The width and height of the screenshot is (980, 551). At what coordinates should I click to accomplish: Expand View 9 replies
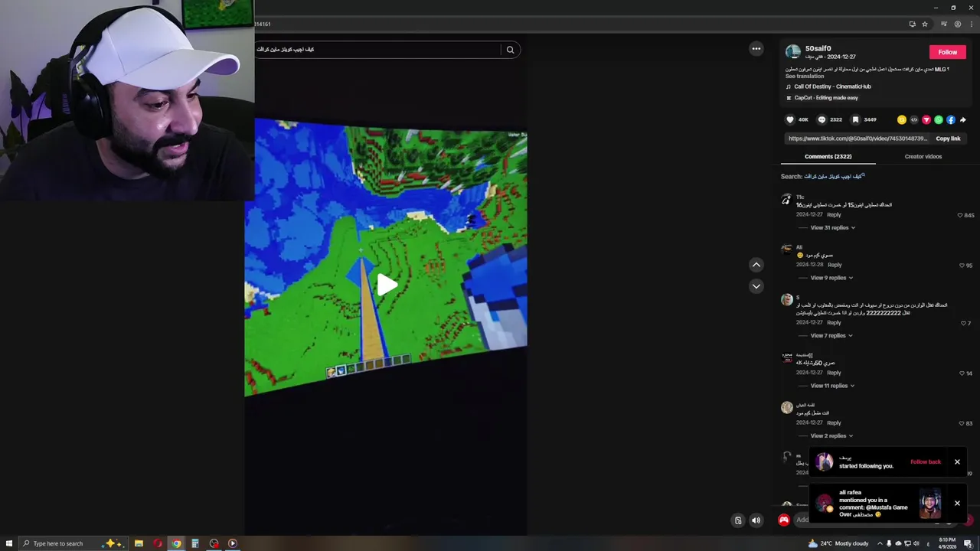point(831,278)
